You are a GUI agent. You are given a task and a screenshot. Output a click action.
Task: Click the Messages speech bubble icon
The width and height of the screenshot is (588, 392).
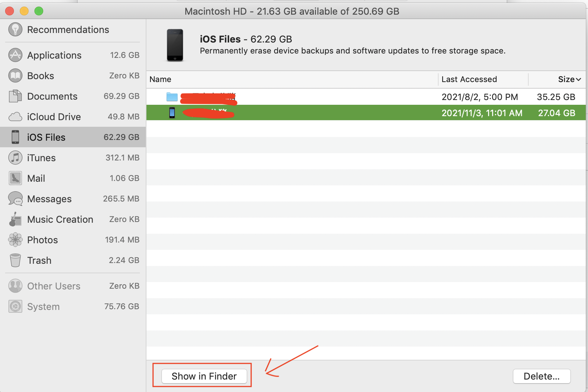click(x=15, y=199)
